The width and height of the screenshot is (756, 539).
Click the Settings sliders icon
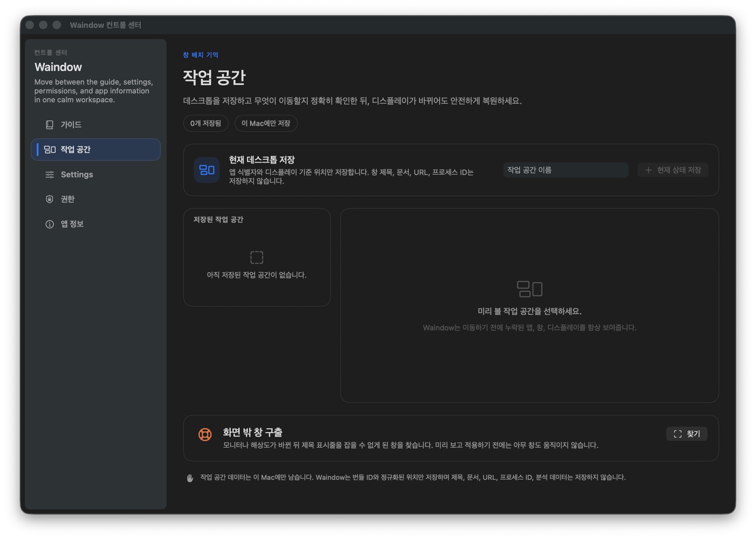pyautogui.click(x=50, y=174)
